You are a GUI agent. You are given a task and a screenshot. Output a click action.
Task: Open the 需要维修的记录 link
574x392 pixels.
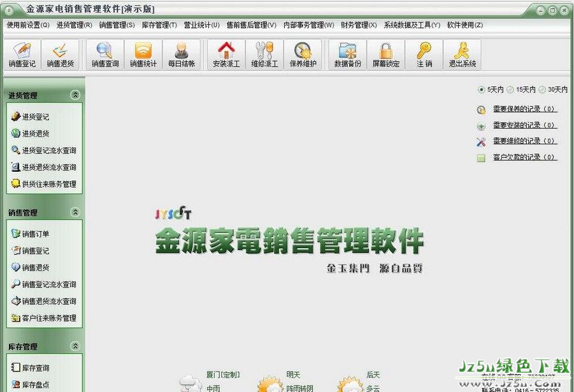pyautogui.click(x=525, y=141)
